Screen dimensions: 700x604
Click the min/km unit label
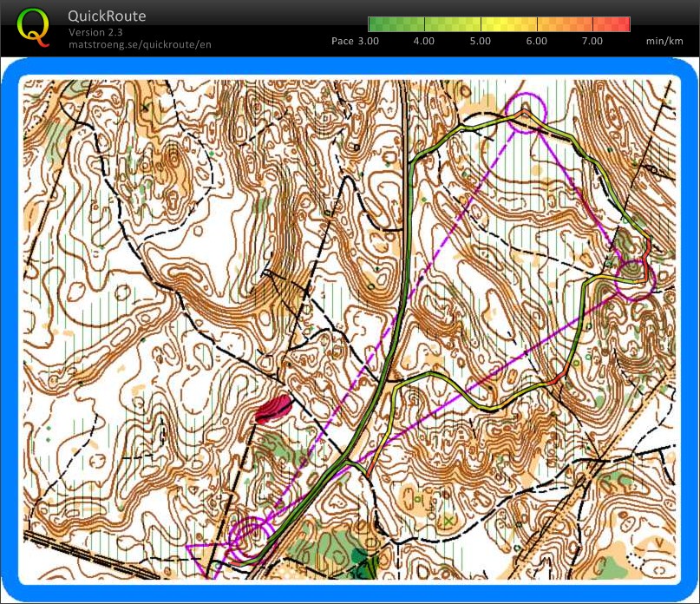pyautogui.click(x=664, y=41)
